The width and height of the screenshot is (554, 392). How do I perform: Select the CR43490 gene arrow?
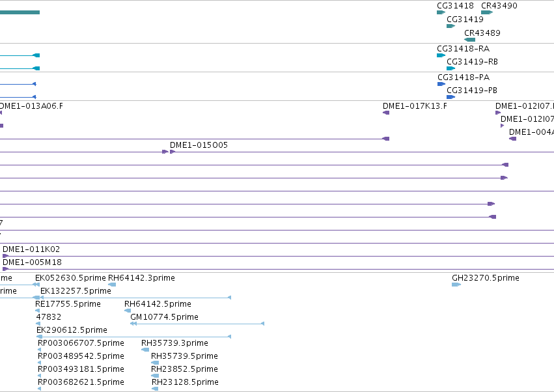point(487,12)
